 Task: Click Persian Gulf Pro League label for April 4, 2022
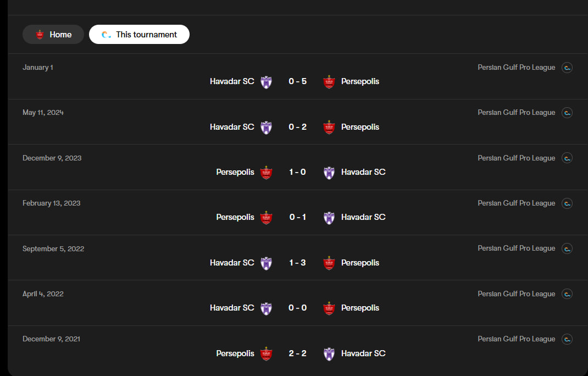click(516, 294)
